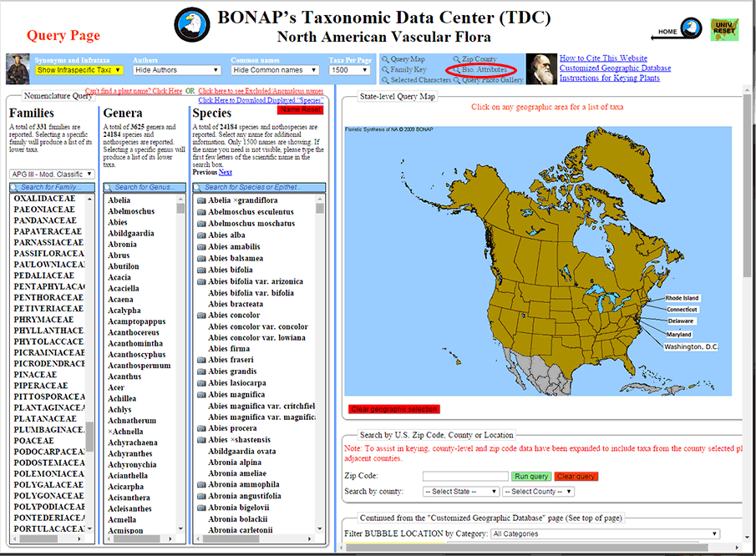This screenshot has height=556, width=756.
Task: Click the Zip Code input box
Action: pyautogui.click(x=465, y=476)
